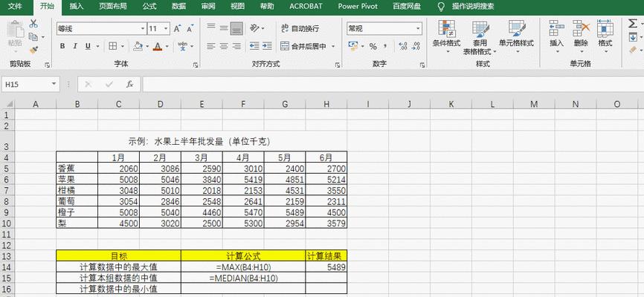Click the AutoSum sigma icon
644x297 pixels.
(x=633, y=24)
